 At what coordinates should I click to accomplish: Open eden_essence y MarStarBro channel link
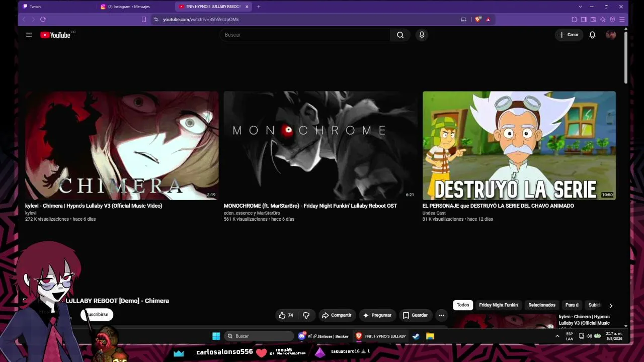coord(252,213)
